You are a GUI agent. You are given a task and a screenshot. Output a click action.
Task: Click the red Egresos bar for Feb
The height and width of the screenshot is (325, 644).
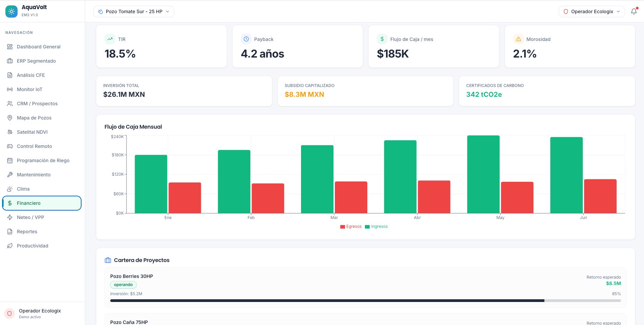click(268, 198)
